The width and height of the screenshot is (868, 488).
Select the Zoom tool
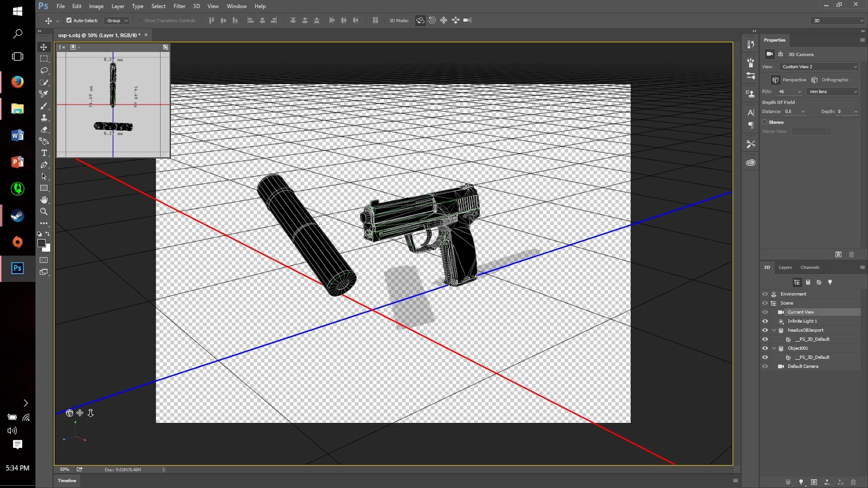point(43,212)
